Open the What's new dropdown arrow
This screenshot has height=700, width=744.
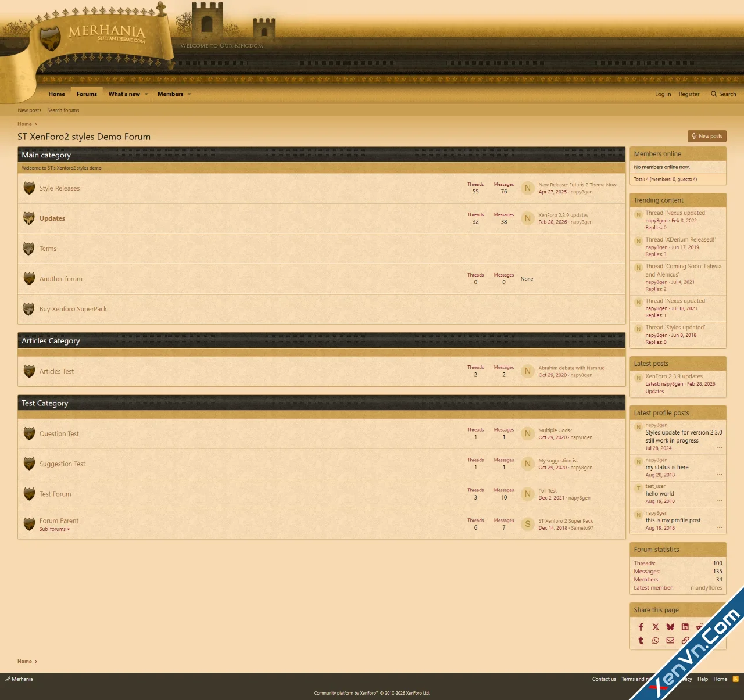click(x=146, y=94)
